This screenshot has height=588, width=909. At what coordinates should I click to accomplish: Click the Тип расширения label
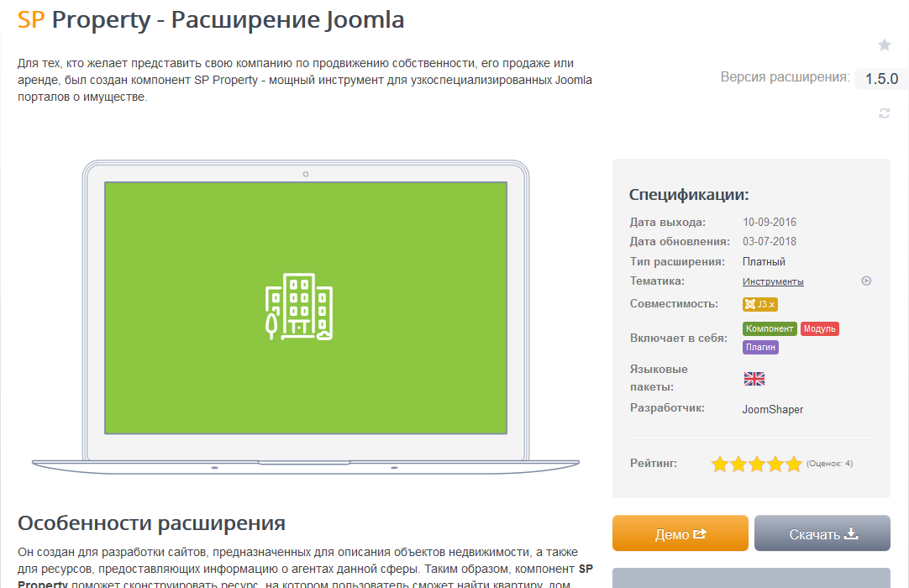pyautogui.click(x=677, y=261)
